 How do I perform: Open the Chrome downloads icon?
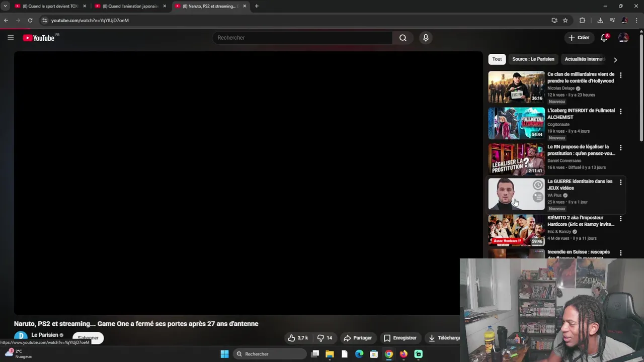(x=600, y=20)
